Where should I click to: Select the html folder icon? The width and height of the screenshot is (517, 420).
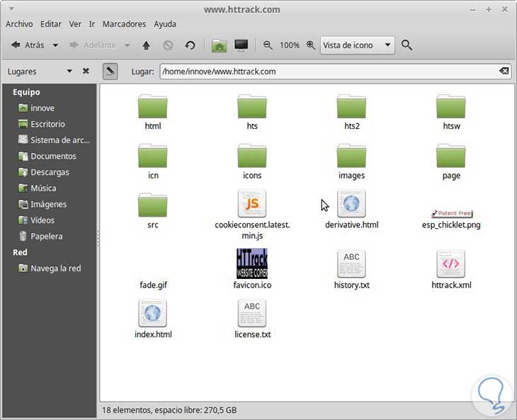[153, 106]
